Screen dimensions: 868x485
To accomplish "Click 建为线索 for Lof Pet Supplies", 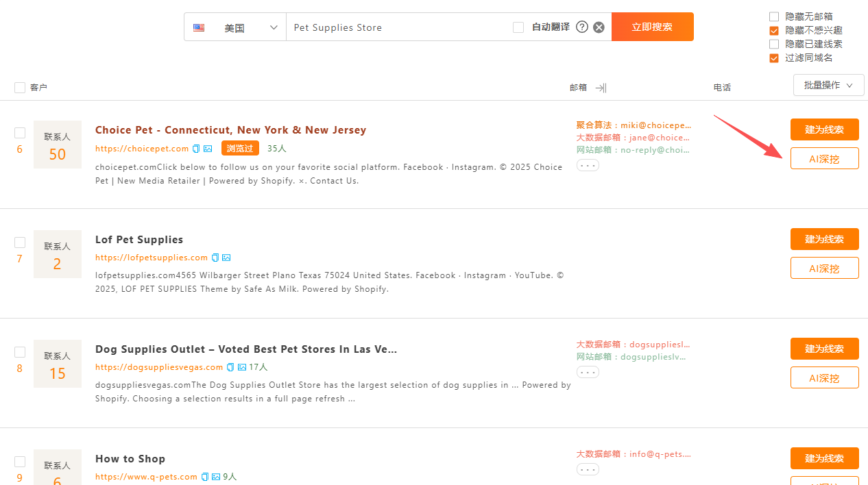I will pos(824,239).
